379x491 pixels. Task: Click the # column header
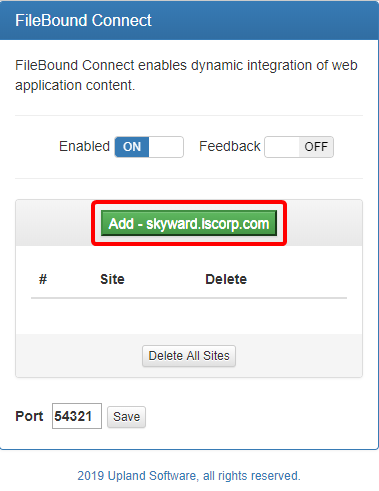coord(43,279)
